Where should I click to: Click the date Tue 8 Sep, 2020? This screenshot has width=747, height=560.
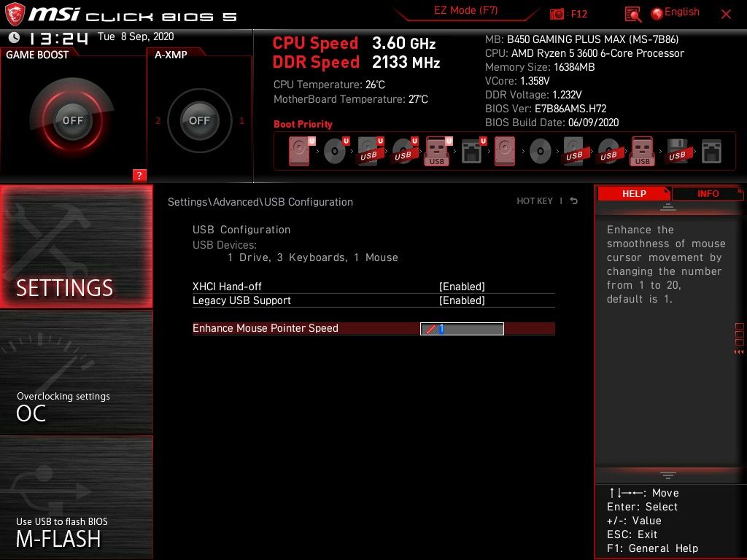[x=136, y=36]
